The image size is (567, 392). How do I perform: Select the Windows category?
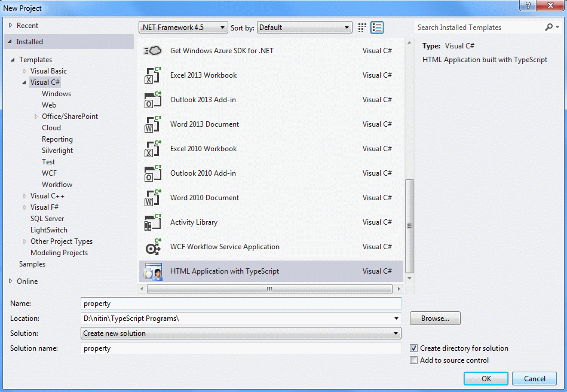[x=56, y=94]
